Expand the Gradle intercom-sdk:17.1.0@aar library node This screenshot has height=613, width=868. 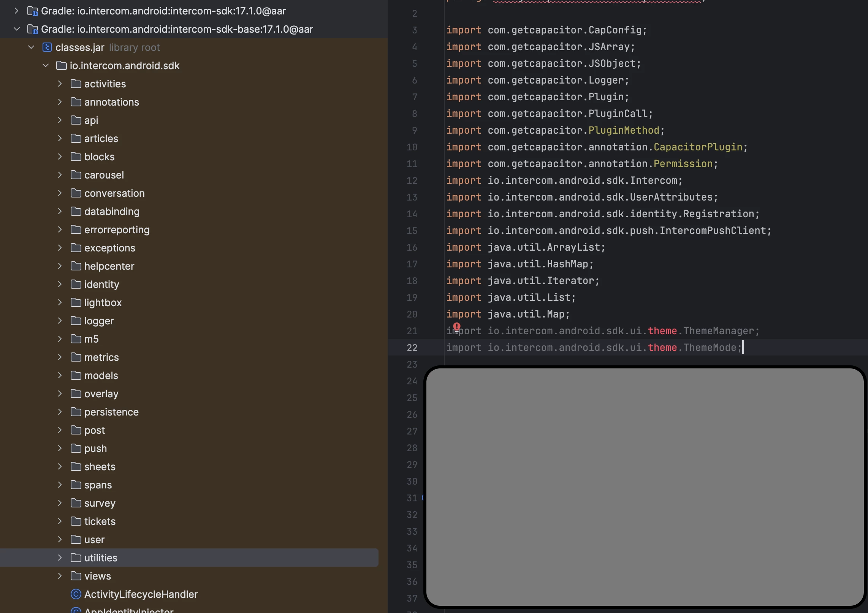[x=16, y=11]
